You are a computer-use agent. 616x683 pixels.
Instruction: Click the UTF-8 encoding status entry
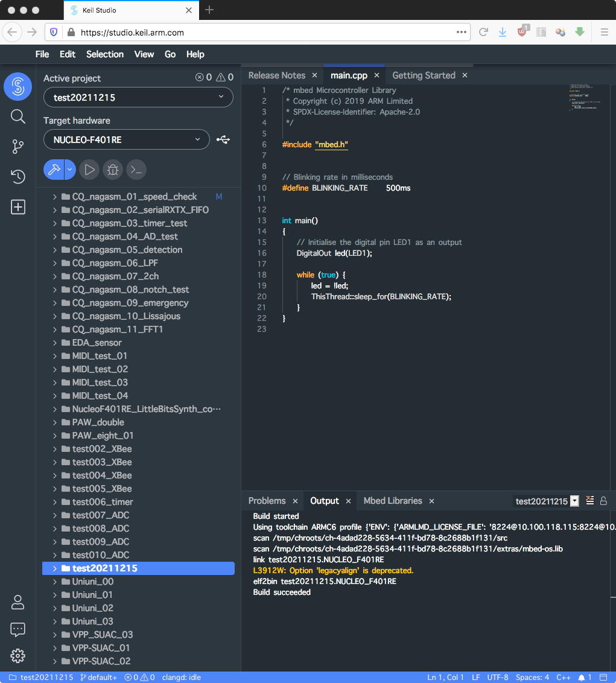point(498,678)
